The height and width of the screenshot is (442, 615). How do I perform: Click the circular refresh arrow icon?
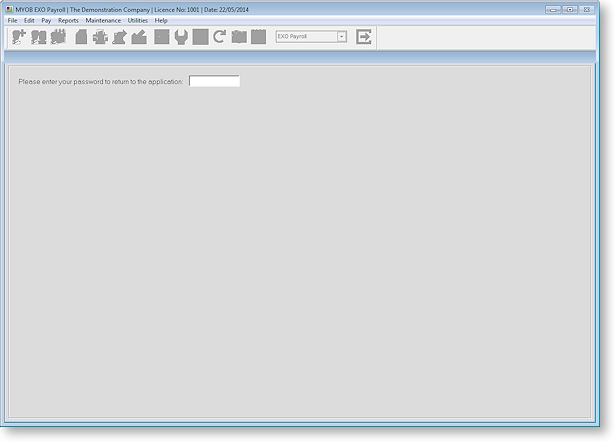pyautogui.click(x=219, y=37)
